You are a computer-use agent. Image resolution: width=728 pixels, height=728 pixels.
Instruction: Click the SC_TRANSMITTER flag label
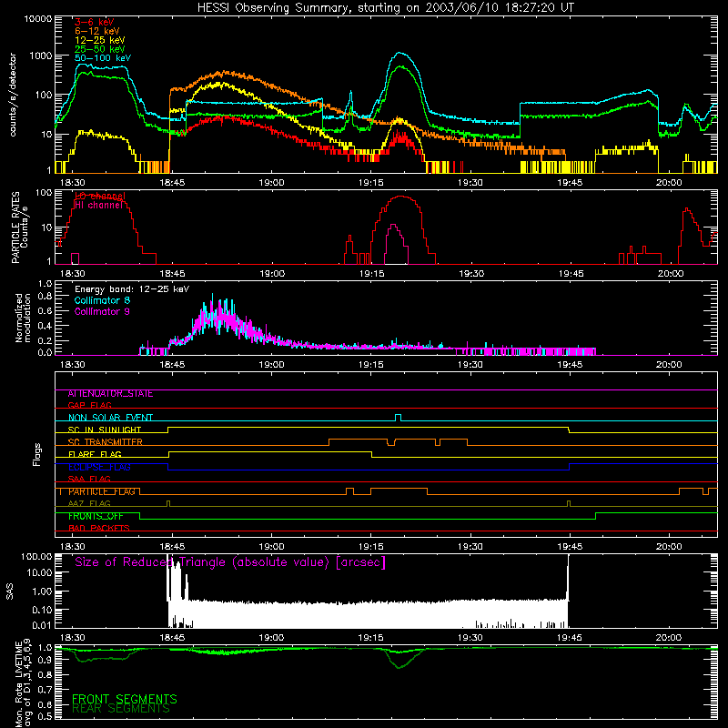coord(105,442)
